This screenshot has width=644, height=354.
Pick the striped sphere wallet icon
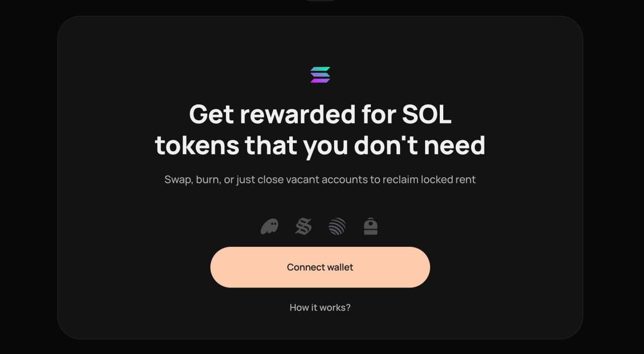337,227
